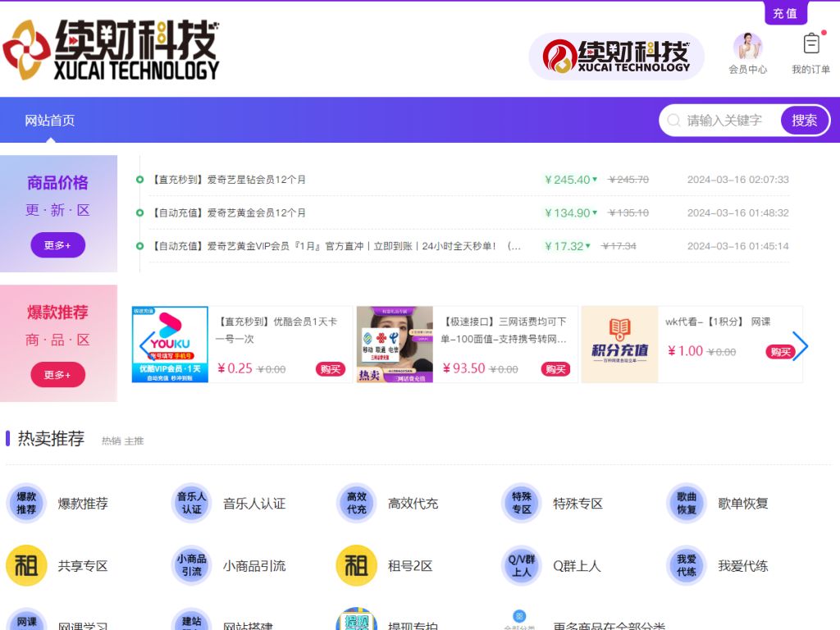Expand 商品价格 section with 更多+ button
Screen dimensions: 840x630
[57, 245]
